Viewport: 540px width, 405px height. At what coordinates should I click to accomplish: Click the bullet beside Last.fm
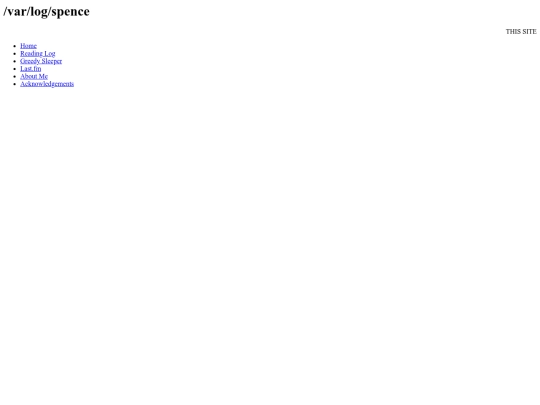[x=14, y=69]
